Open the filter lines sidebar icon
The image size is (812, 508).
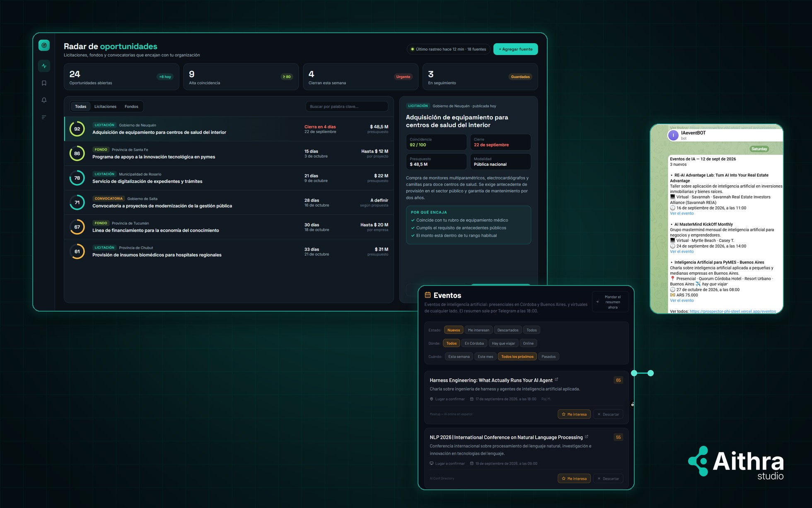click(44, 117)
